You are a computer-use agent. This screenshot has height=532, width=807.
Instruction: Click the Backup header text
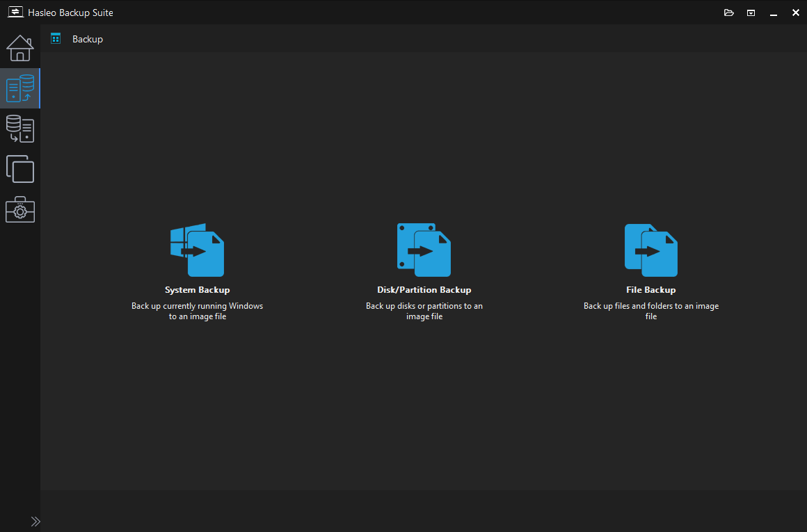[88, 39]
